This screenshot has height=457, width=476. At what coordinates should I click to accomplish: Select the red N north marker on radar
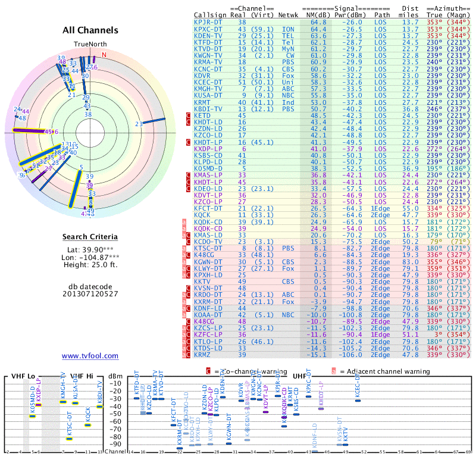click(x=105, y=55)
